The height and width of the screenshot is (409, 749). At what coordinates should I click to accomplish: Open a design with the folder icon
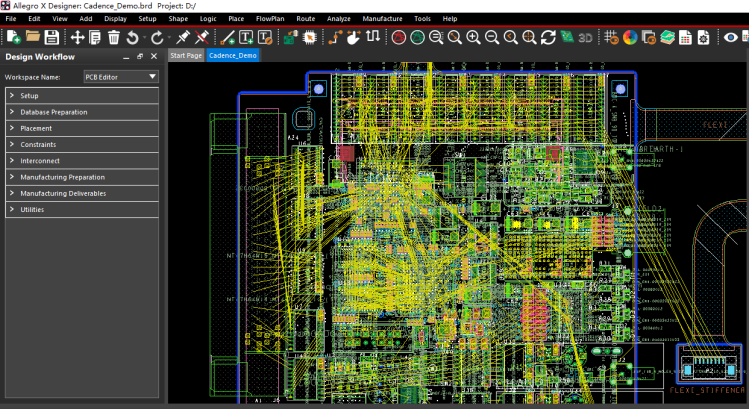coord(32,36)
